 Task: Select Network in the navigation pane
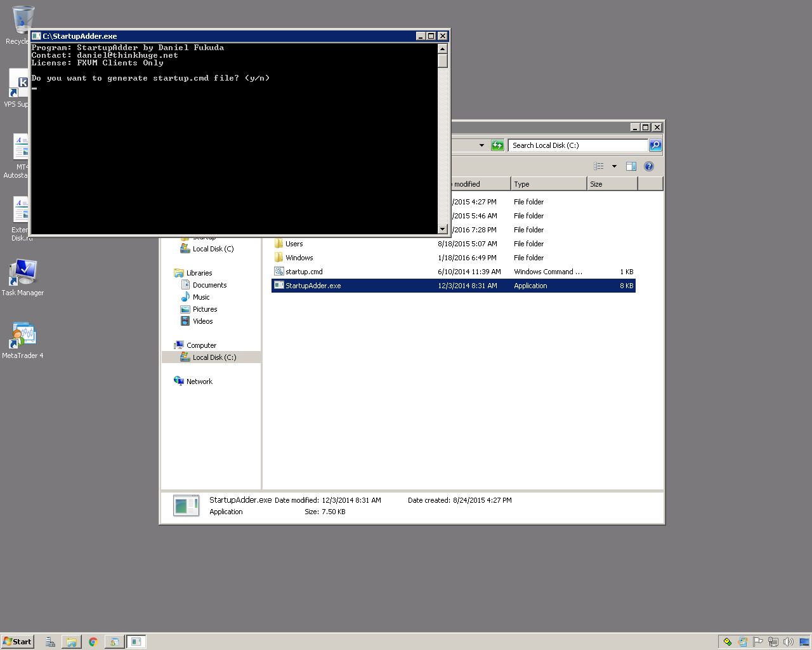(199, 381)
